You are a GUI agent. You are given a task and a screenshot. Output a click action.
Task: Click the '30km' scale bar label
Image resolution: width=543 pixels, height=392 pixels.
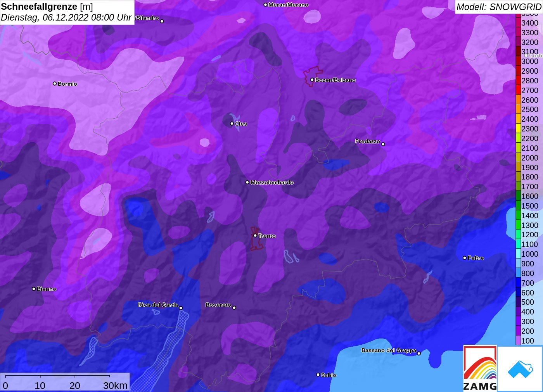coord(115,385)
